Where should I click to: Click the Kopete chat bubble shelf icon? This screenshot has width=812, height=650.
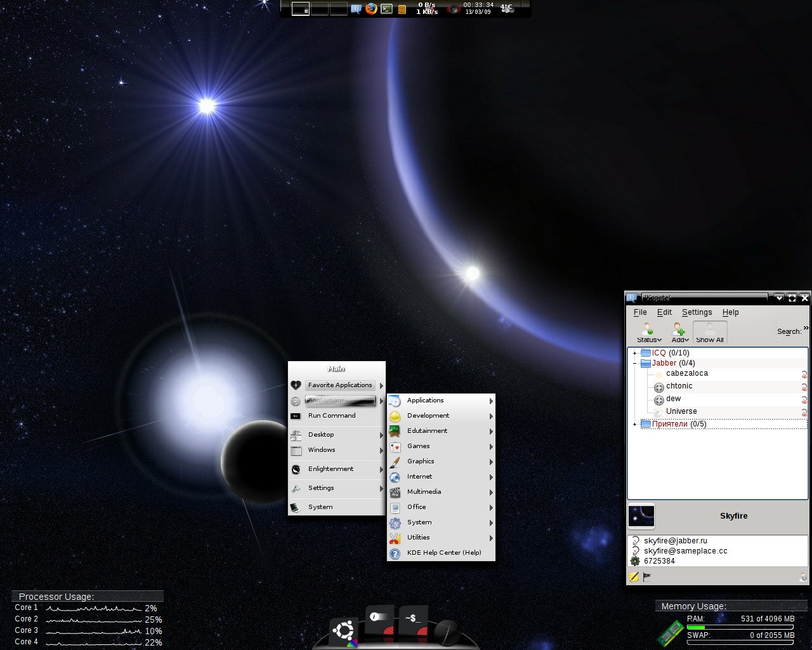click(x=356, y=9)
